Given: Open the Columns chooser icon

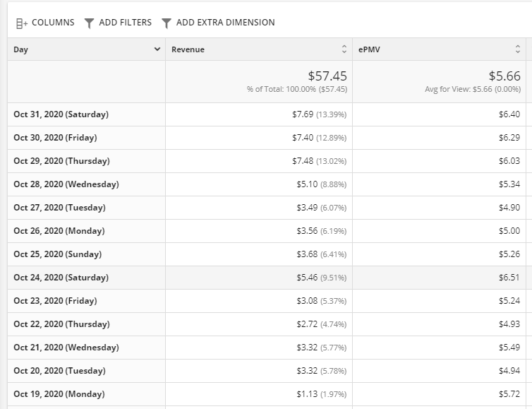Looking at the screenshot, I should [22, 23].
